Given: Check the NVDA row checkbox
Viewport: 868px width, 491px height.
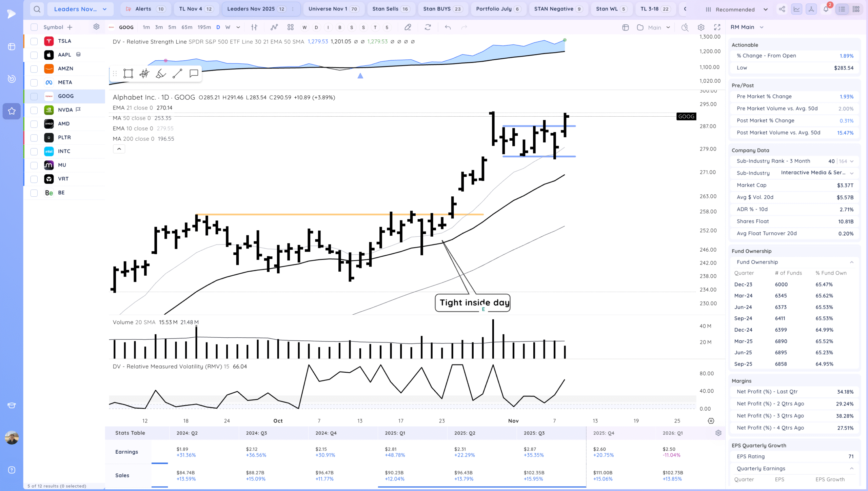Looking at the screenshot, I should (34, 110).
